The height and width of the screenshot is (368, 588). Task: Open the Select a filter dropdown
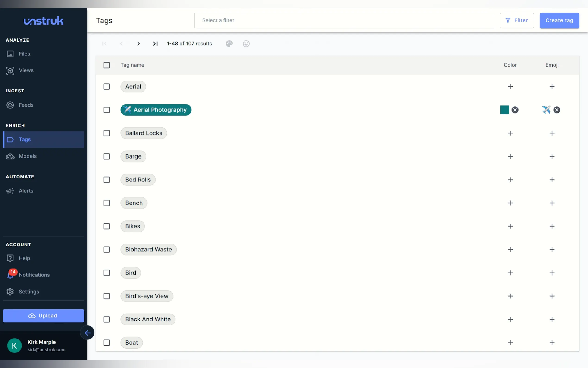(344, 20)
